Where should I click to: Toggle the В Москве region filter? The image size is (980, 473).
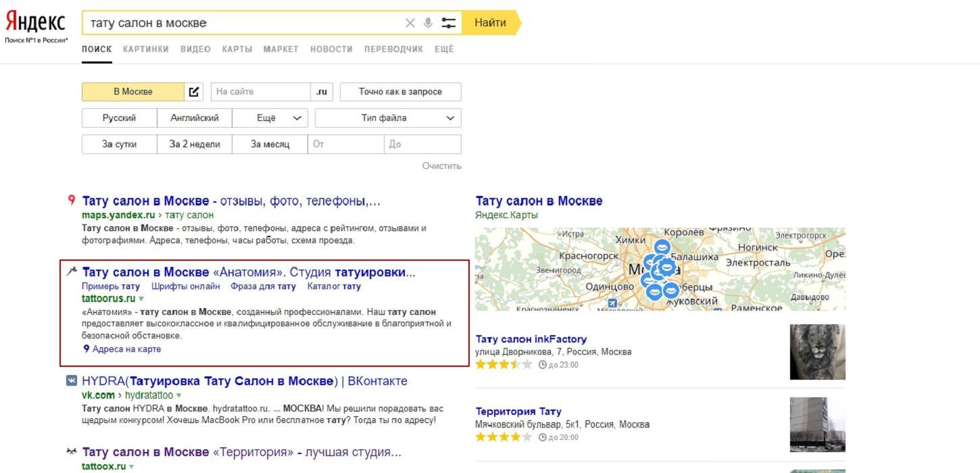pos(132,92)
